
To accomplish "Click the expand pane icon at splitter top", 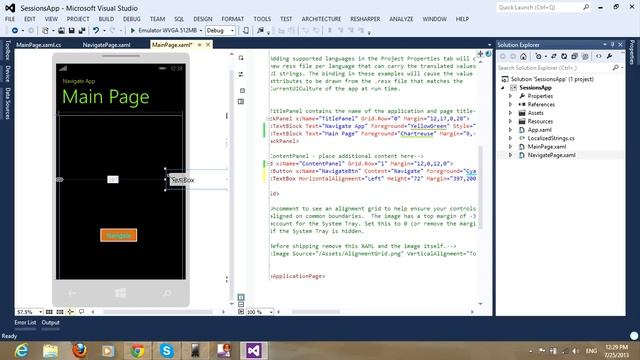I will coord(241,58).
